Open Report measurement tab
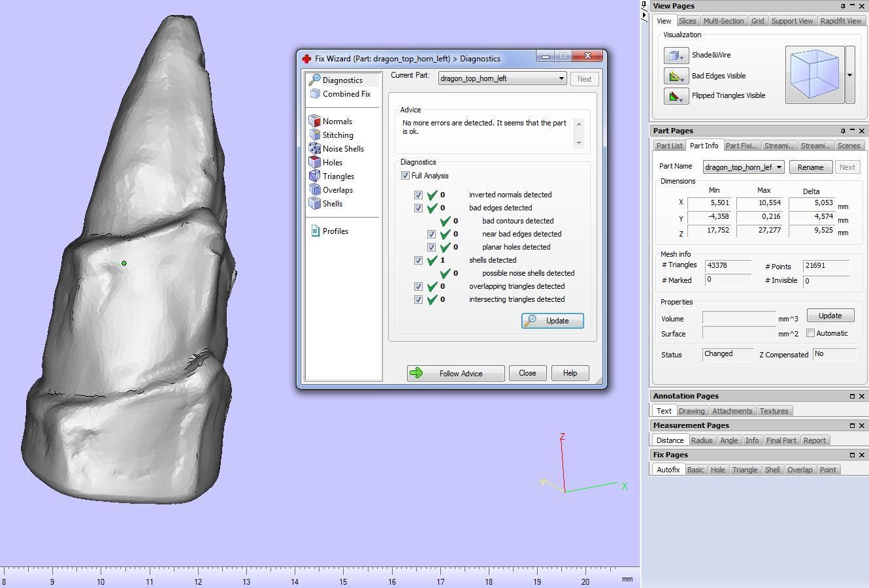 [x=814, y=440]
